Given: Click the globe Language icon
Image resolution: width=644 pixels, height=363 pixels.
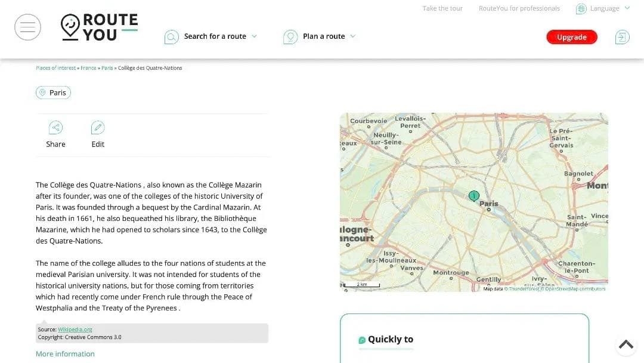Looking at the screenshot, I should tap(581, 9).
